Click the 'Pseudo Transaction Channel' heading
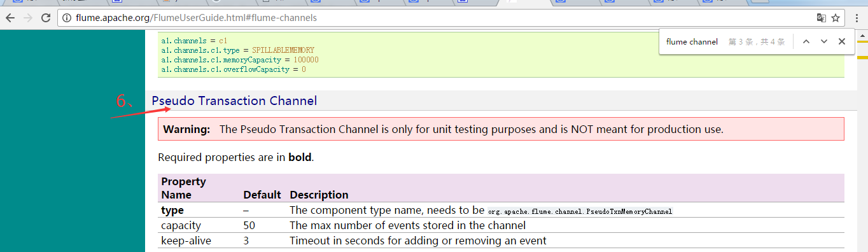Screen dimensions: 868x252 click(x=234, y=101)
